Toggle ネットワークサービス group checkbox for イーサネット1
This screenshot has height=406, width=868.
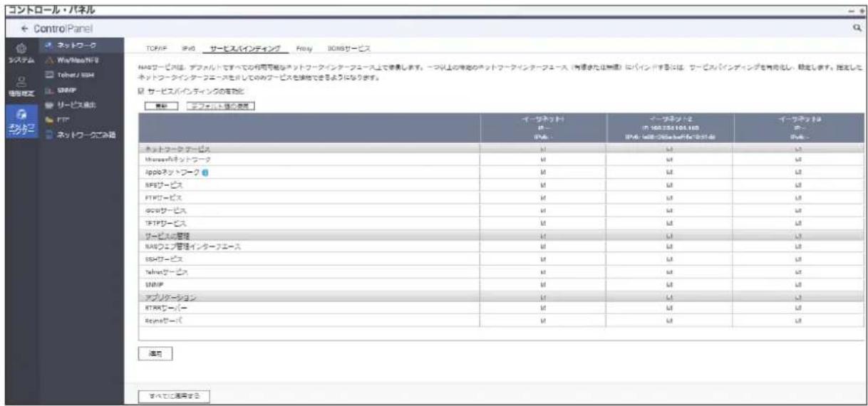click(x=543, y=150)
